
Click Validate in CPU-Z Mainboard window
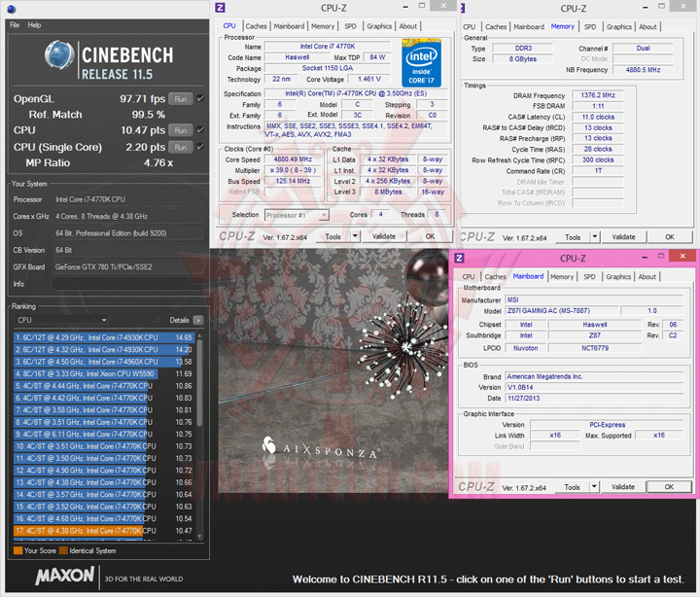pyautogui.click(x=623, y=487)
